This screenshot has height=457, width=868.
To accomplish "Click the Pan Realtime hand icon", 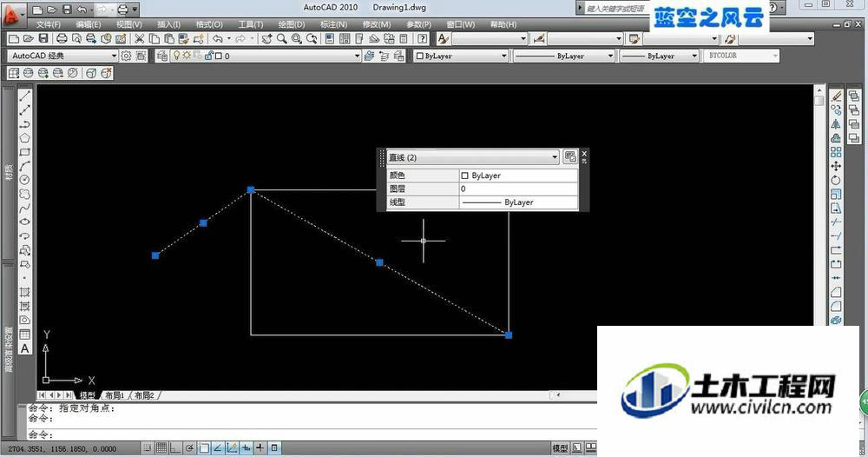I will tap(267, 38).
